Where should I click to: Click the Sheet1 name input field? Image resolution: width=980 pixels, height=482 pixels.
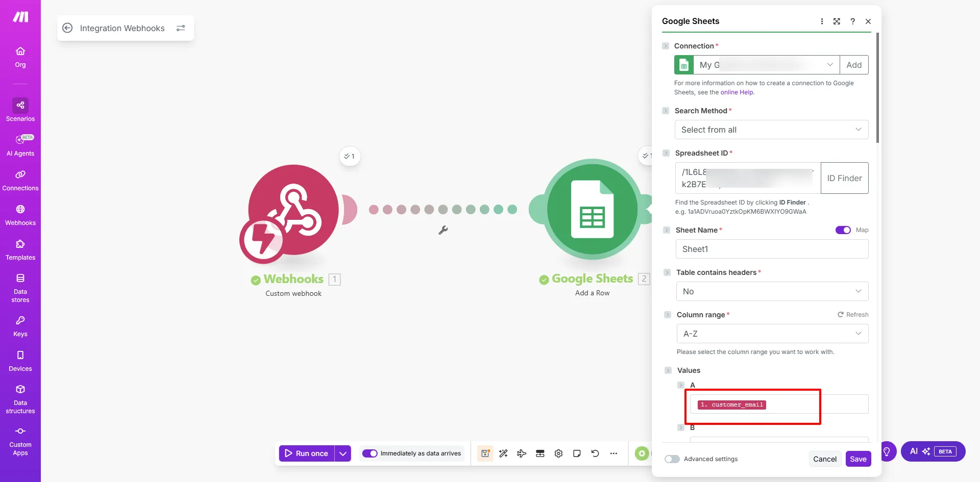point(771,249)
